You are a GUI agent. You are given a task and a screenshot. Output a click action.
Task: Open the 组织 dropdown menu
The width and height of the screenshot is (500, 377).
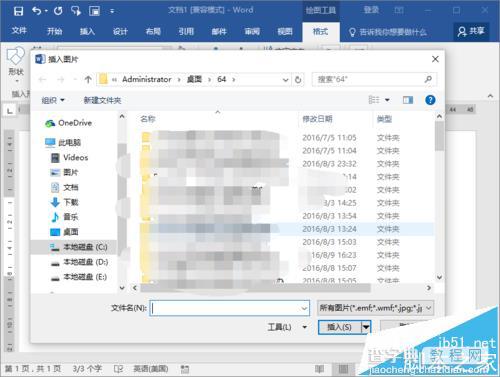click(x=53, y=100)
